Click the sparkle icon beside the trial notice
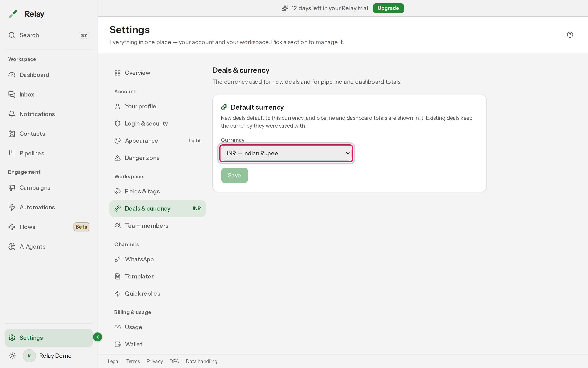The width and height of the screenshot is (588, 368). [x=285, y=8]
